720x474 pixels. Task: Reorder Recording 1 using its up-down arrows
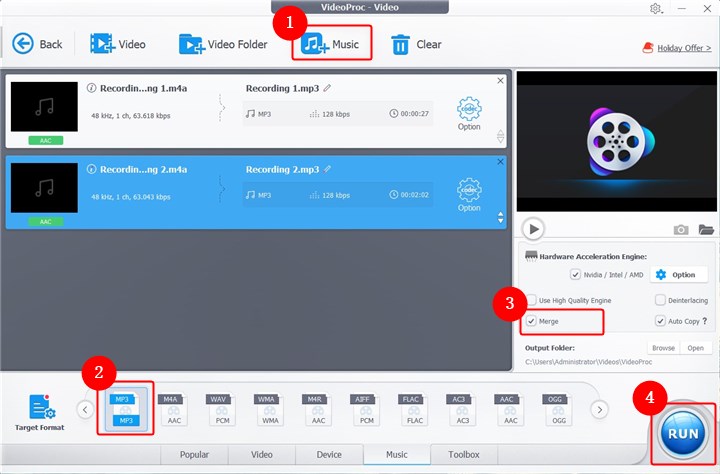[501, 136]
